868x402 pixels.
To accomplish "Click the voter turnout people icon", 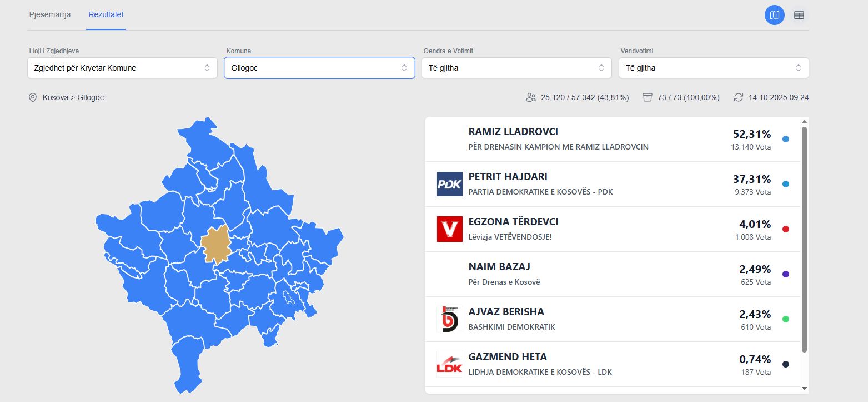I will pos(530,97).
